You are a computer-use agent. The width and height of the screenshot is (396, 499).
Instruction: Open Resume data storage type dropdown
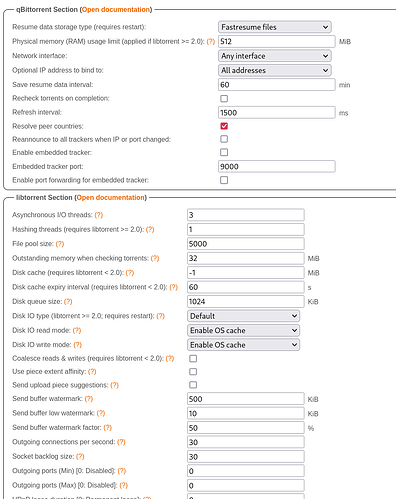(x=275, y=27)
